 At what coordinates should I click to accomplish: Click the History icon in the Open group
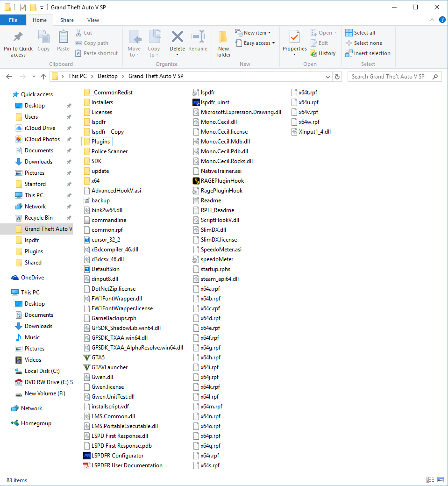[313, 53]
